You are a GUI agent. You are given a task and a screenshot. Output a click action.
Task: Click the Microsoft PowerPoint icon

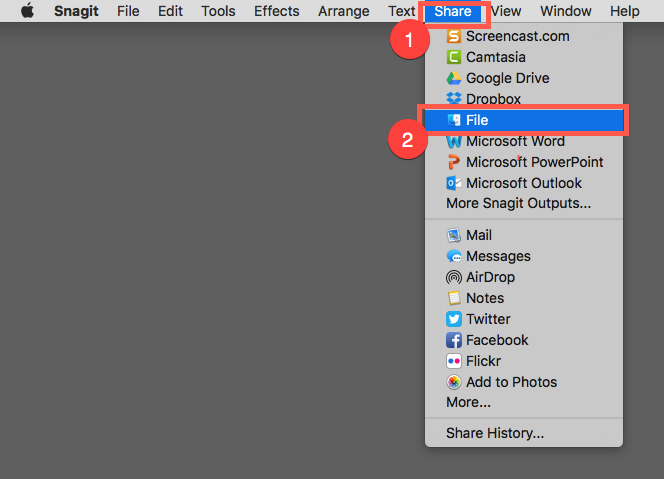pos(454,162)
